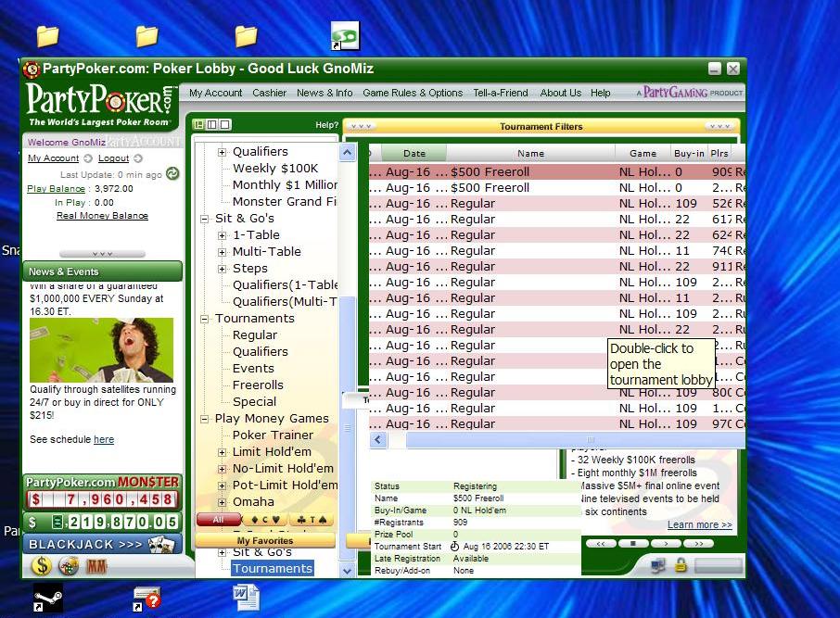Open the Steam desktop shortcut
This screenshot has width=840, height=618.
(x=47, y=598)
